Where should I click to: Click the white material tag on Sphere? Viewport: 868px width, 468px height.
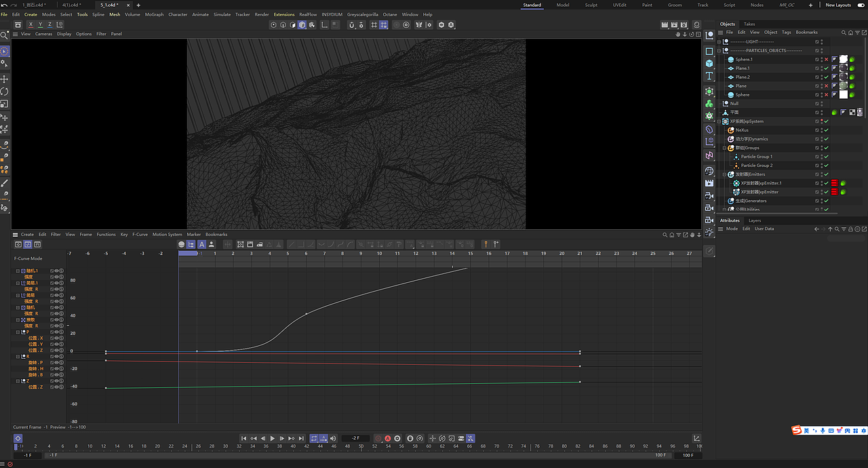pyautogui.click(x=843, y=94)
